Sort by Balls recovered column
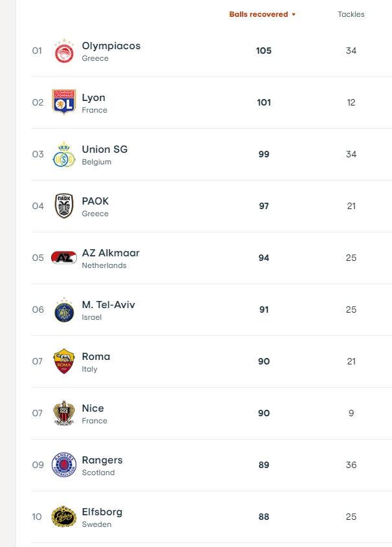This screenshot has height=547, width=392. pos(258,14)
